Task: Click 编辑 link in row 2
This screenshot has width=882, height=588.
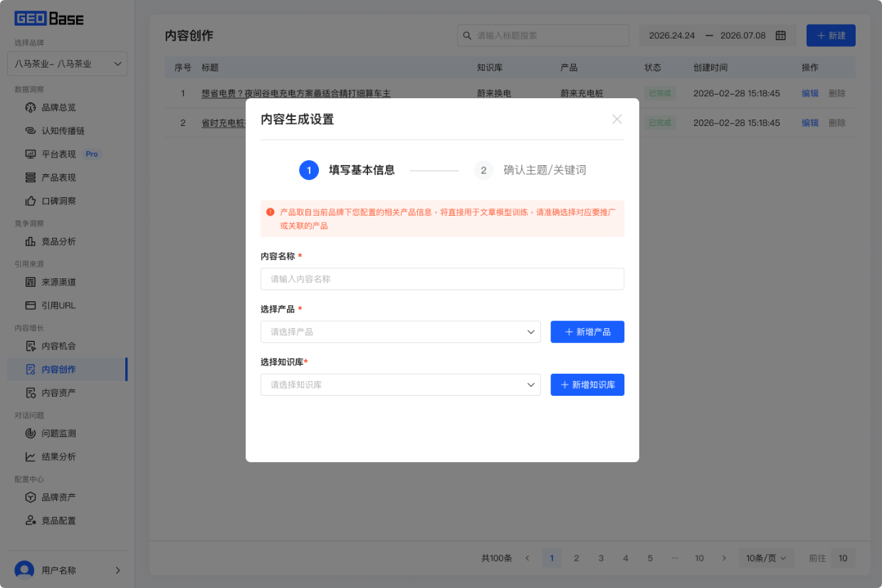Action: 810,122
